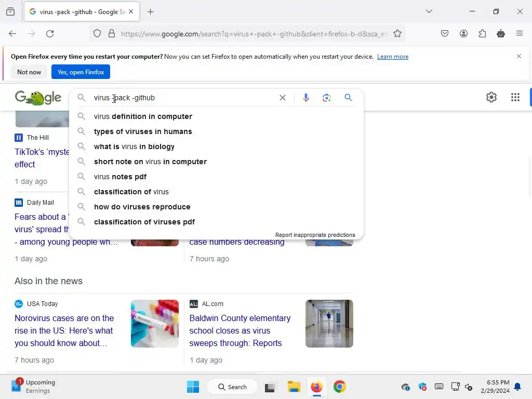Viewport: 532px width, 399px height.
Task: Select suggestion what is virus in biology
Action: tap(217, 147)
